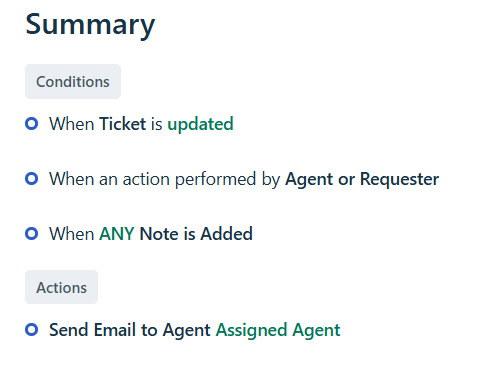Click the word 'When' before 'ANY'
The height and width of the screenshot is (387, 502).
pos(72,234)
